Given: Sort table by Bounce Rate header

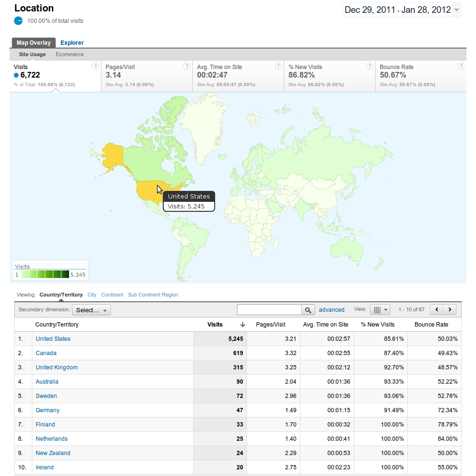Looking at the screenshot, I should (x=431, y=325).
